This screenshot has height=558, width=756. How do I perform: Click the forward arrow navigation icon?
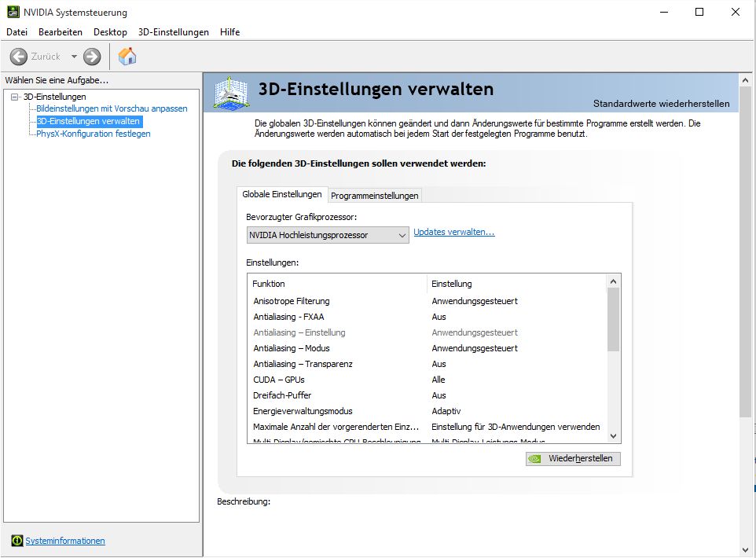click(x=92, y=57)
